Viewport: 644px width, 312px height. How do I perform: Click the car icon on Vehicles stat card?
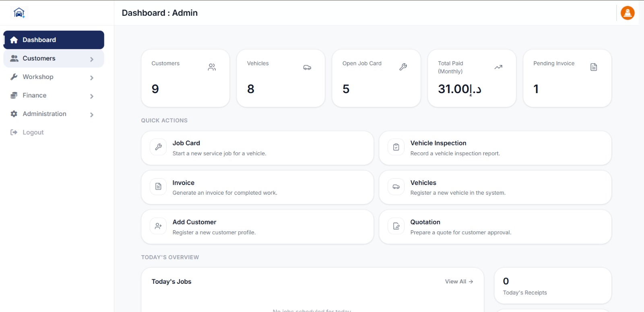pos(307,67)
